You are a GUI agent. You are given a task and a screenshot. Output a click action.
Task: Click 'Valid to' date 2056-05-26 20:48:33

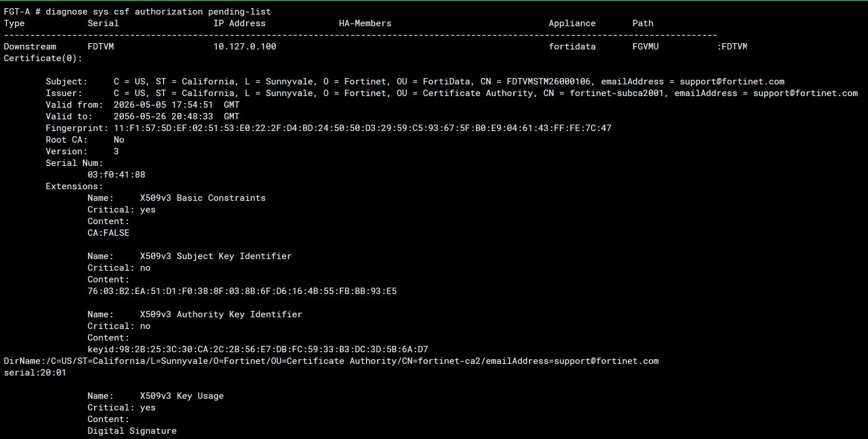pos(164,116)
